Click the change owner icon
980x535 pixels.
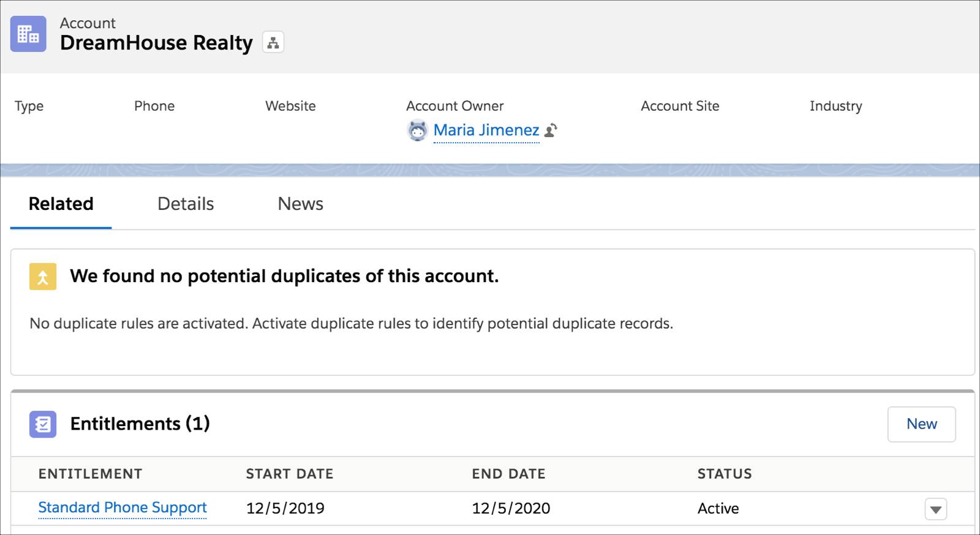tap(551, 130)
